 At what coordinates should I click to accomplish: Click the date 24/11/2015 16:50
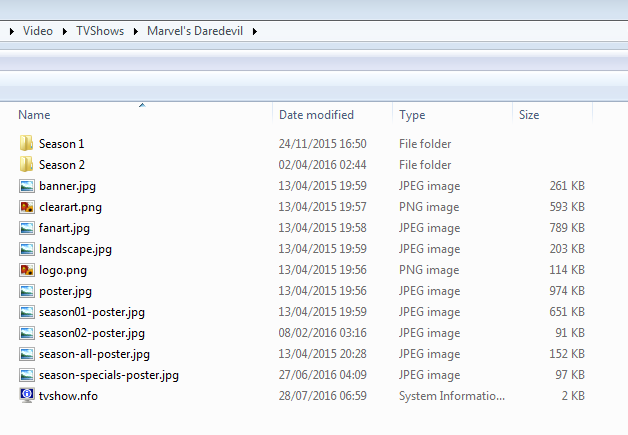click(x=322, y=144)
